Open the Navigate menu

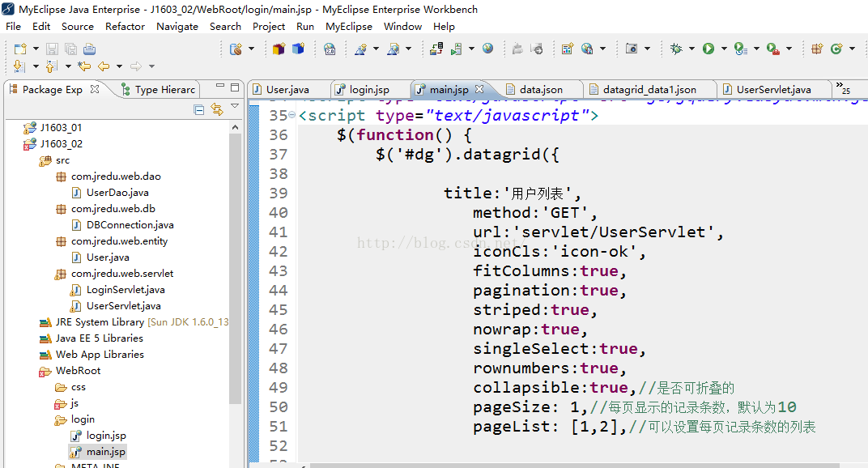[x=177, y=26]
